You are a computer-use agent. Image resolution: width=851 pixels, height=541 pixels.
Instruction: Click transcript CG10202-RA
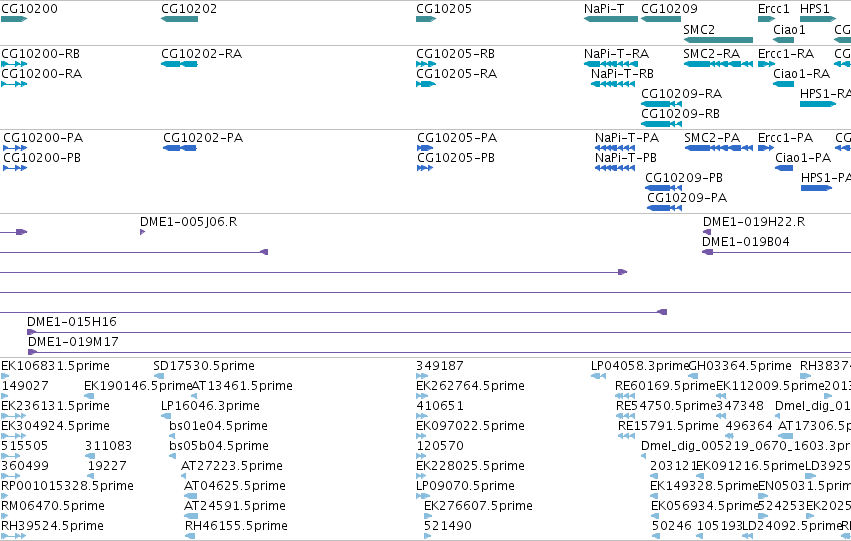(201, 54)
